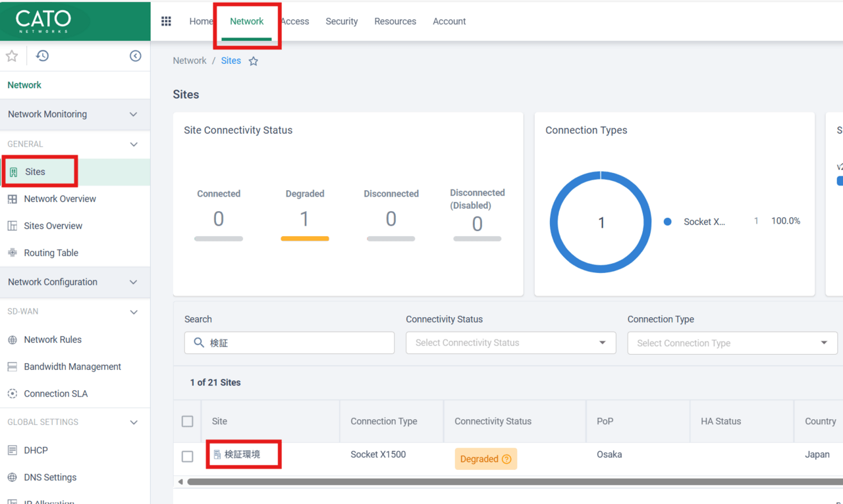Click the site Search input field
The height and width of the screenshot is (504, 843).
pos(296,343)
